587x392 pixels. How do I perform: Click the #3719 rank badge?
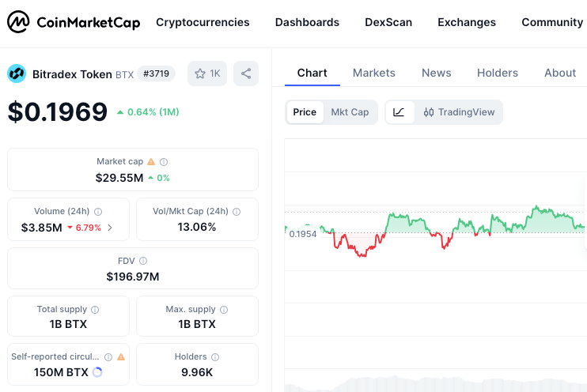click(x=156, y=73)
